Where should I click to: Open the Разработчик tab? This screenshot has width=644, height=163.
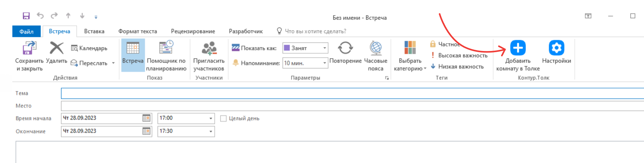click(246, 31)
